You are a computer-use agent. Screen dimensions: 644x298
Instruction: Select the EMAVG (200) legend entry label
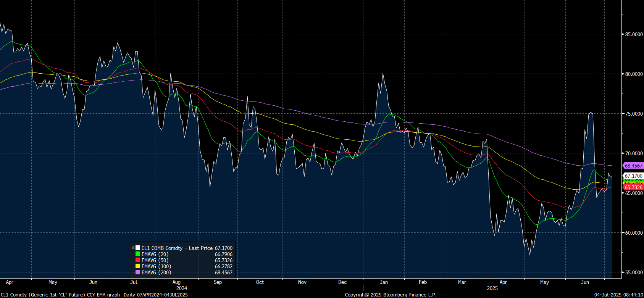[157, 272]
